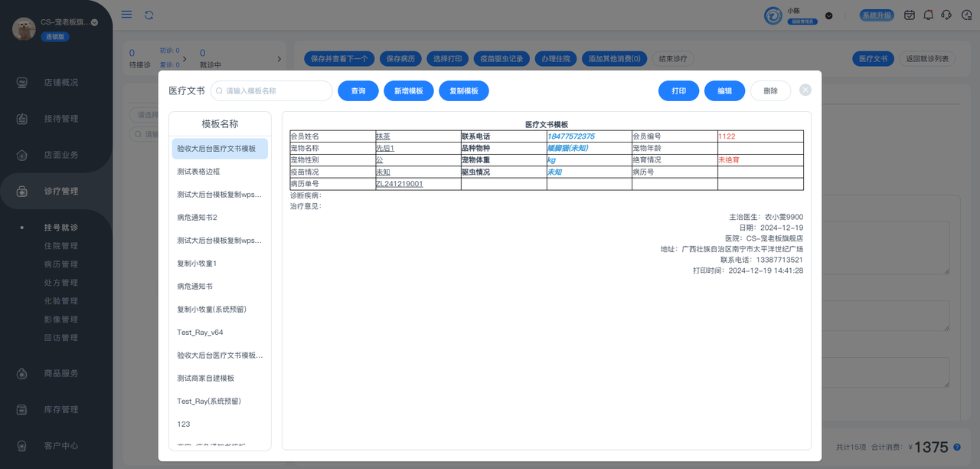This screenshot has width=980, height=469.
Task: Click the 新增模板 button
Action: [x=408, y=91]
